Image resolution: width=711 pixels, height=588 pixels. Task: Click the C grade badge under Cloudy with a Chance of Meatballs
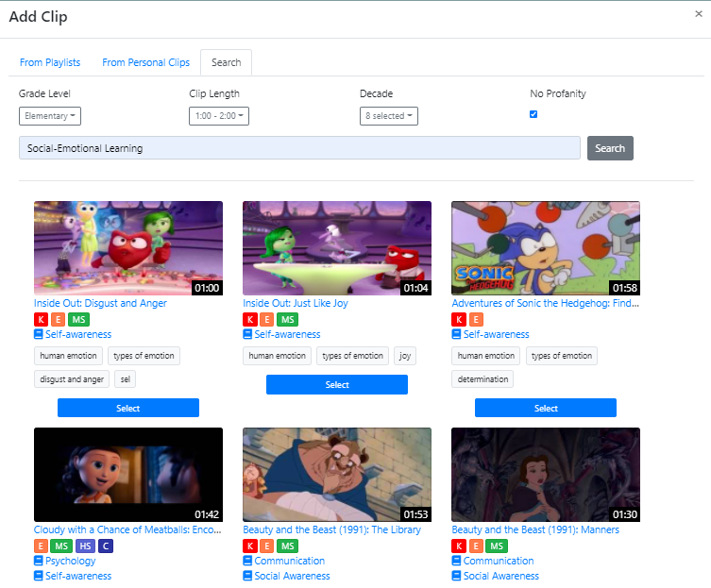coord(106,546)
